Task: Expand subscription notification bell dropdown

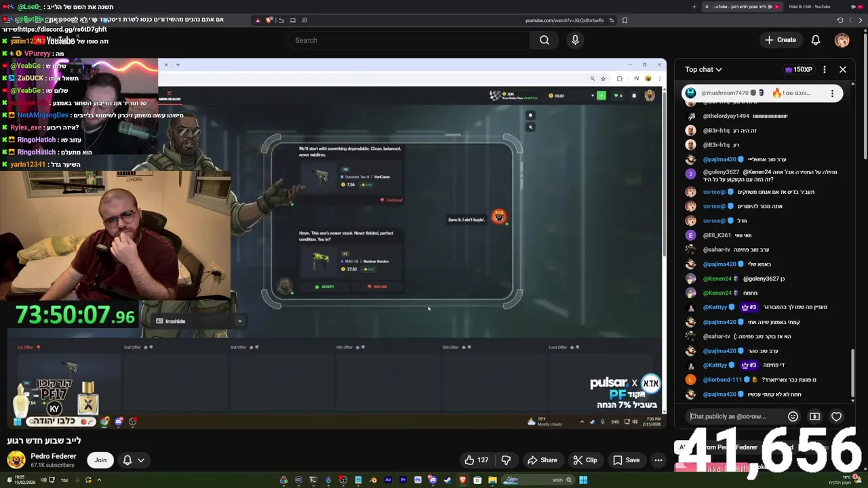Action: pos(134,460)
